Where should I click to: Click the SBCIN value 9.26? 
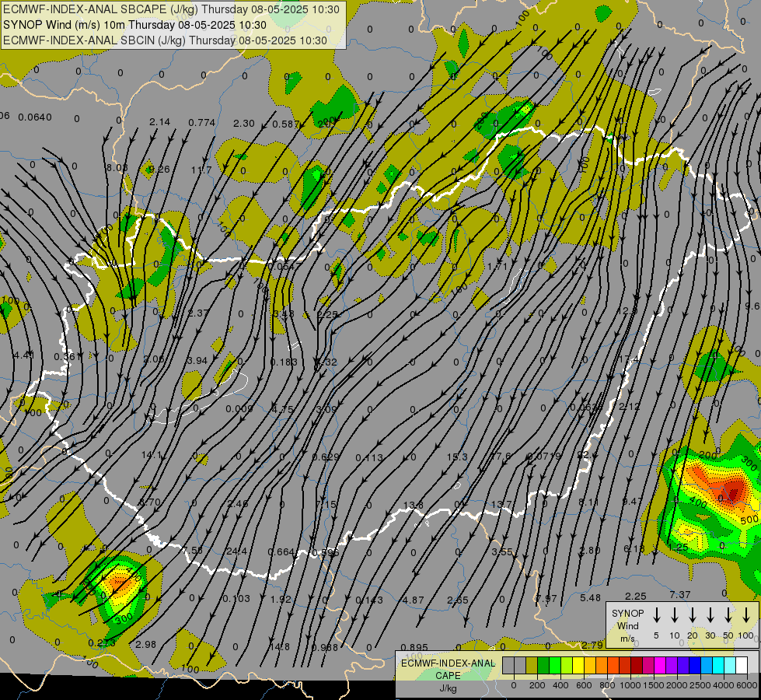point(159,169)
